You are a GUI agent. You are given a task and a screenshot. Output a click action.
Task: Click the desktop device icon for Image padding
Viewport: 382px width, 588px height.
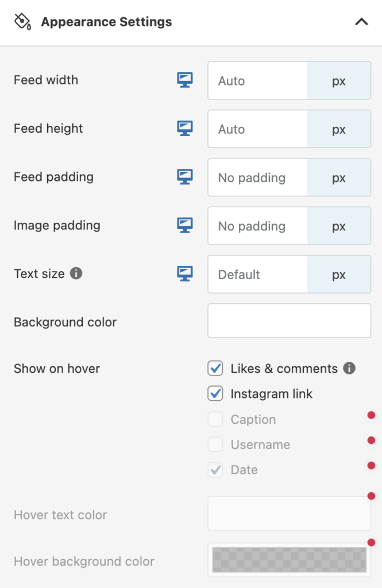(184, 225)
